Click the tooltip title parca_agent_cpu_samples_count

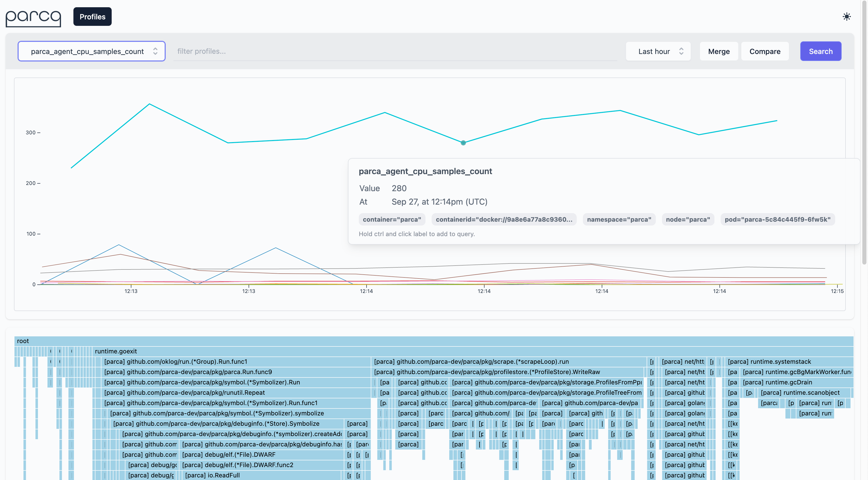click(x=425, y=171)
